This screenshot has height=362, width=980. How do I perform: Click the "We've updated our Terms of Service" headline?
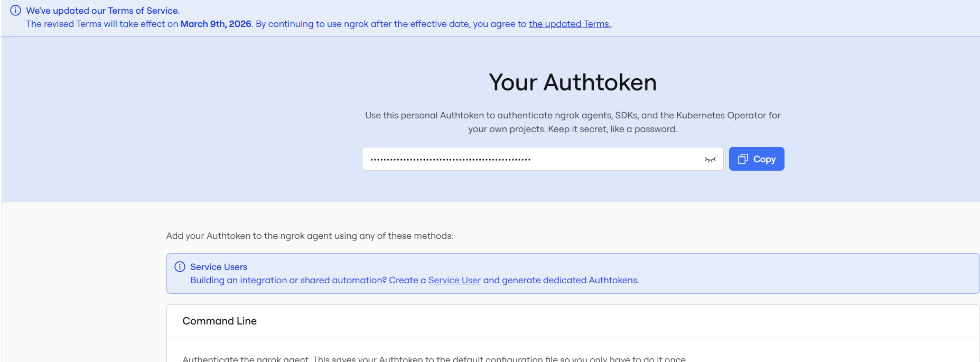103,11
